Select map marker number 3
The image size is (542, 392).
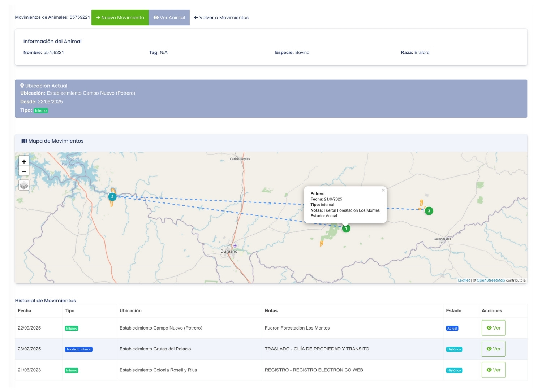pos(429,211)
